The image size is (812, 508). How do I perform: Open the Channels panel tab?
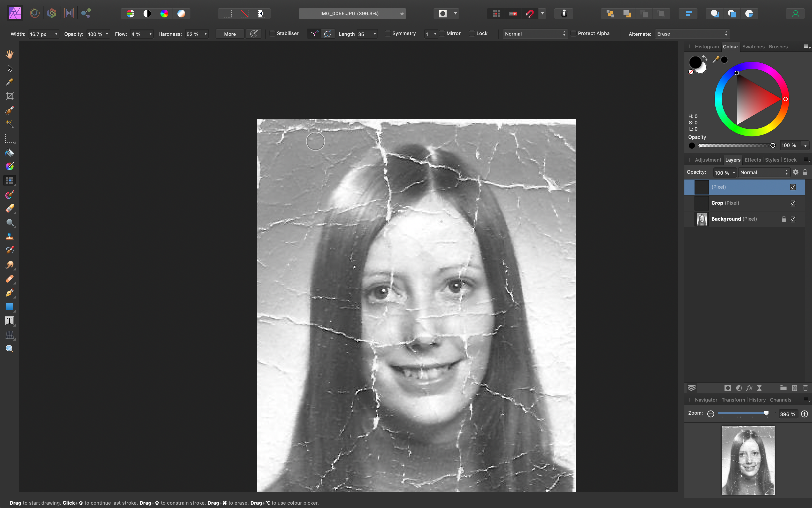click(780, 400)
